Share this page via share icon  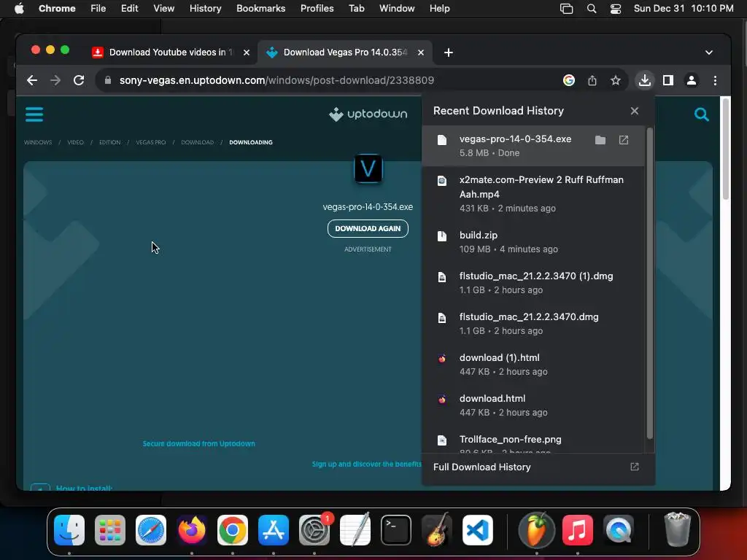(592, 80)
